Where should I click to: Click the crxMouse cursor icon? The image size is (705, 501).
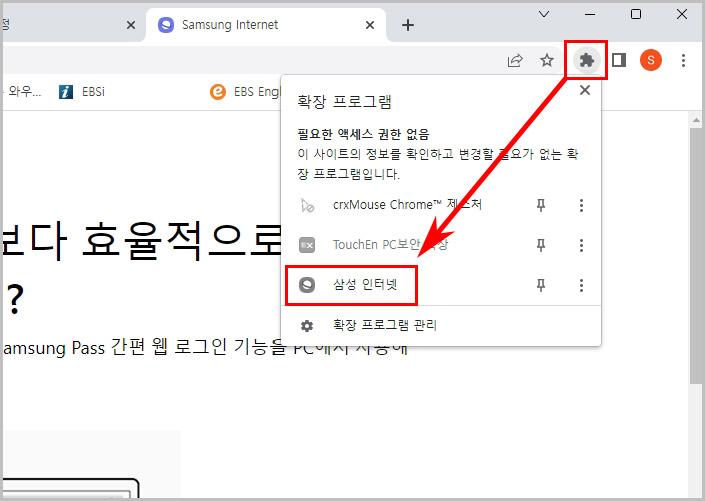click(x=308, y=206)
